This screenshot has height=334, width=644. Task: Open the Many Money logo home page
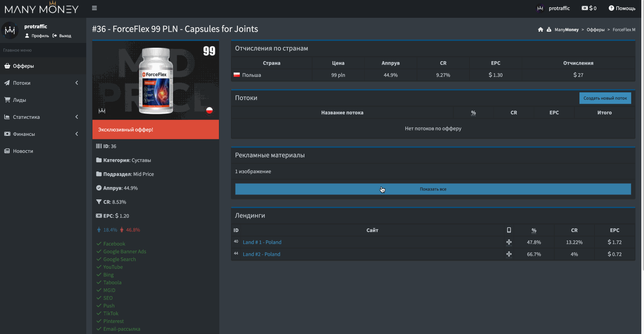click(x=42, y=8)
